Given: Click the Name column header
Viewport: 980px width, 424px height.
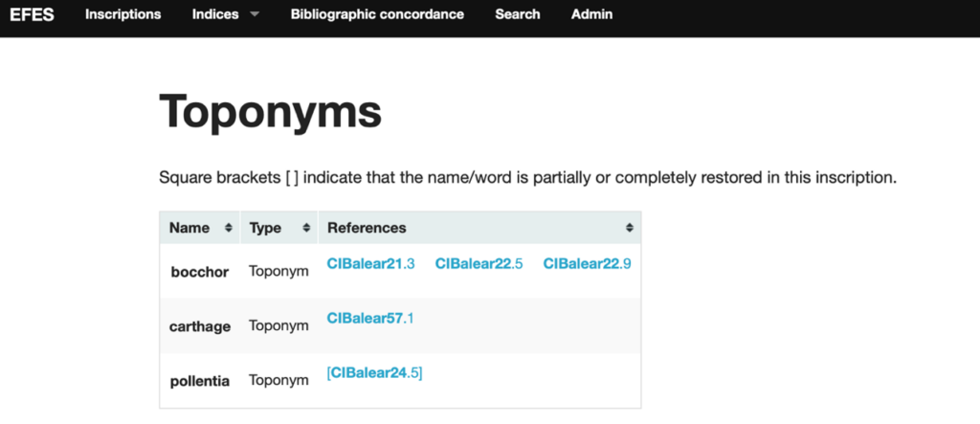Looking at the screenshot, I should (200, 228).
